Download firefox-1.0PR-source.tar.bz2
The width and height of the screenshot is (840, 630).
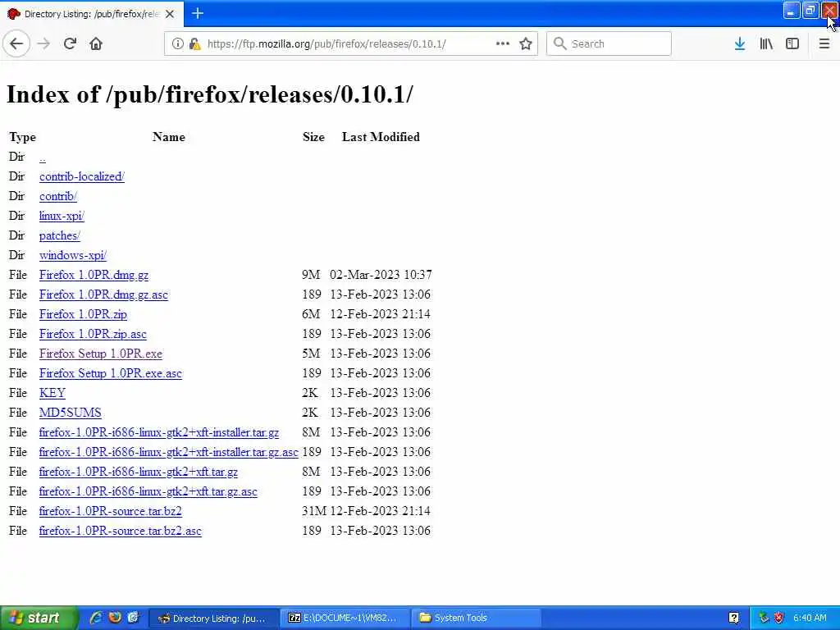(x=111, y=511)
